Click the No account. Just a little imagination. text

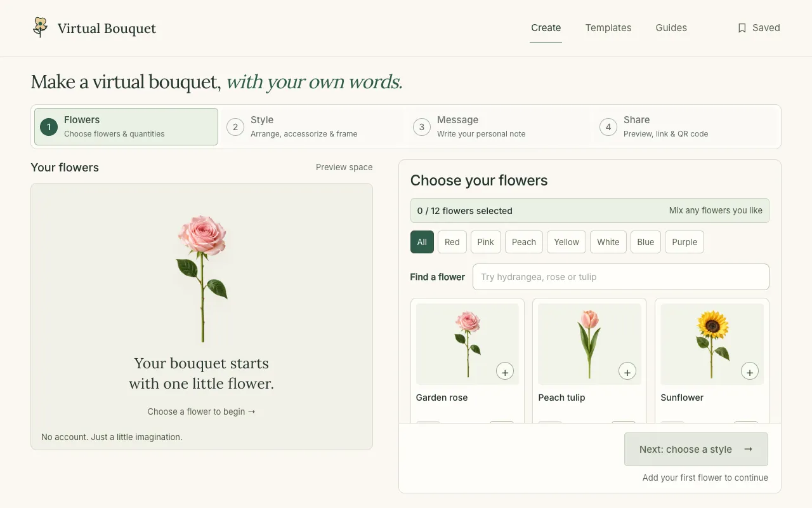tap(112, 437)
